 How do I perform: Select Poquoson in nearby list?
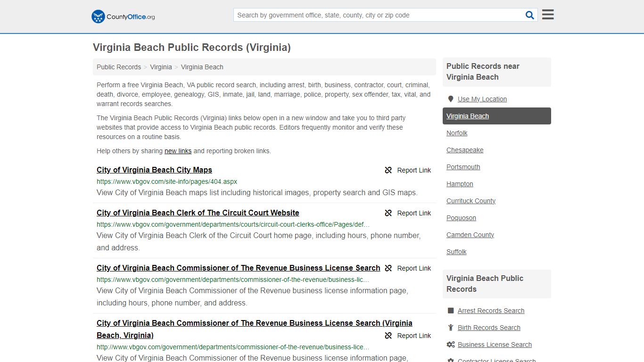point(461,218)
